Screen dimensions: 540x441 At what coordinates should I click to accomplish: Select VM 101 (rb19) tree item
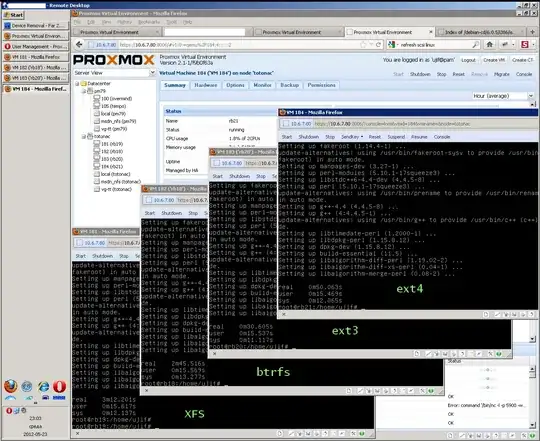pos(108,144)
